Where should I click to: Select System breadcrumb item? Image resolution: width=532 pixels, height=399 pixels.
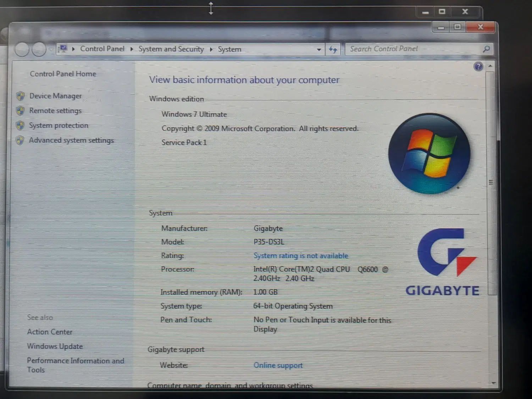[229, 49]
